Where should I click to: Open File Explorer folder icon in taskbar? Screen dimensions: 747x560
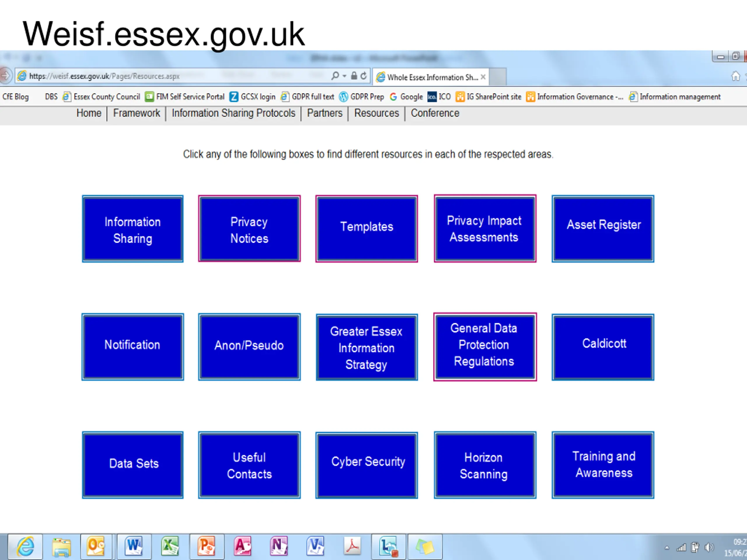tap(61, 546)
